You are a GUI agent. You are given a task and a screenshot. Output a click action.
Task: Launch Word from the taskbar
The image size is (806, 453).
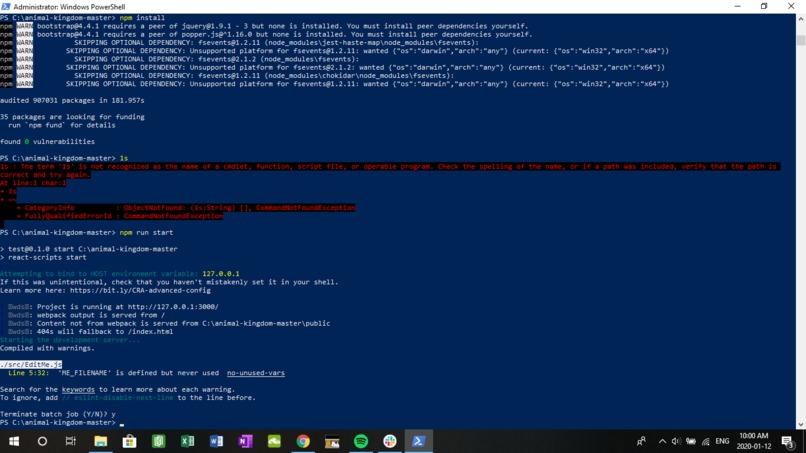coord(216,441)
